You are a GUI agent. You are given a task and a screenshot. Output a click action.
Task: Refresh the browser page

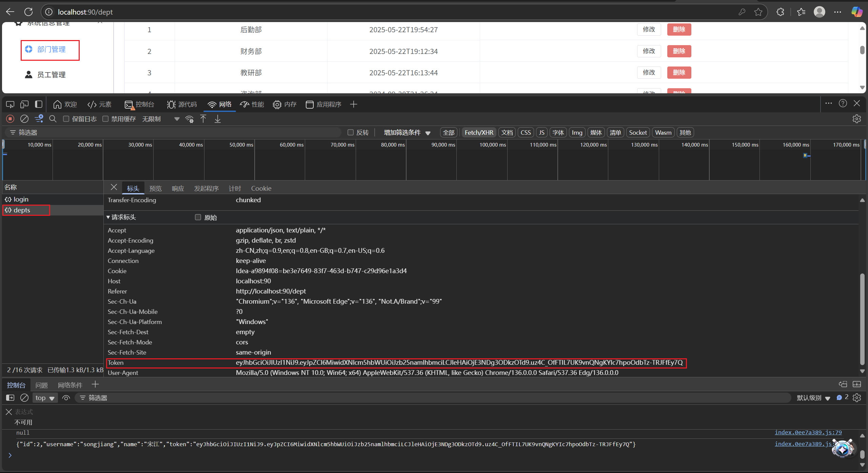(x=28, y=12)
